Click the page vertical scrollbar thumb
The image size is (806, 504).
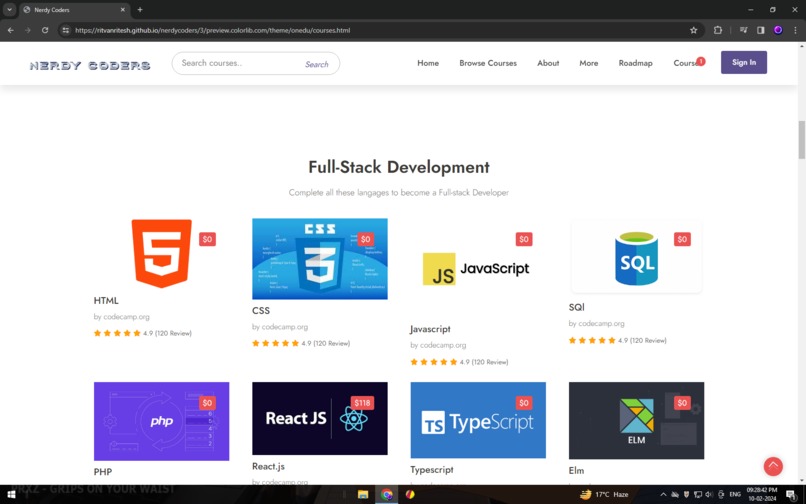801,140
